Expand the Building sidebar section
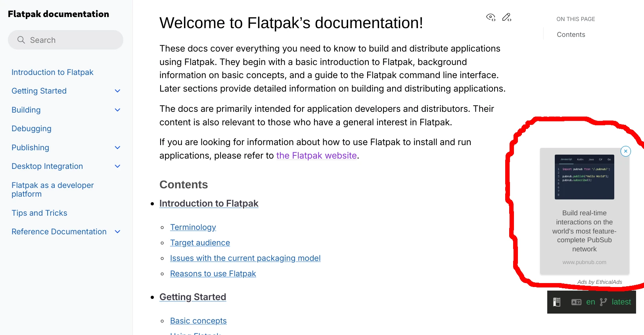Viewport: 644px width, 335px height. pyautogui.click(x=117, y=110)
